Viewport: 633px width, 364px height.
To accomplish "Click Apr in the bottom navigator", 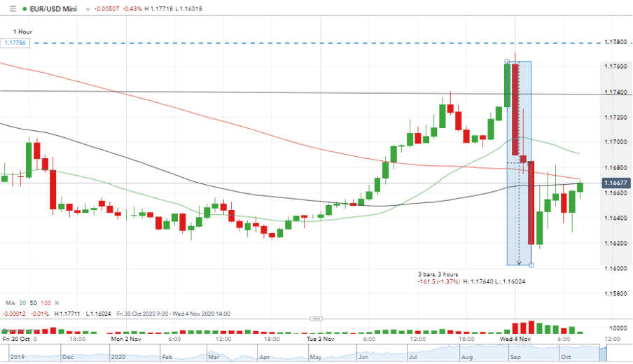I will (264, 357).
